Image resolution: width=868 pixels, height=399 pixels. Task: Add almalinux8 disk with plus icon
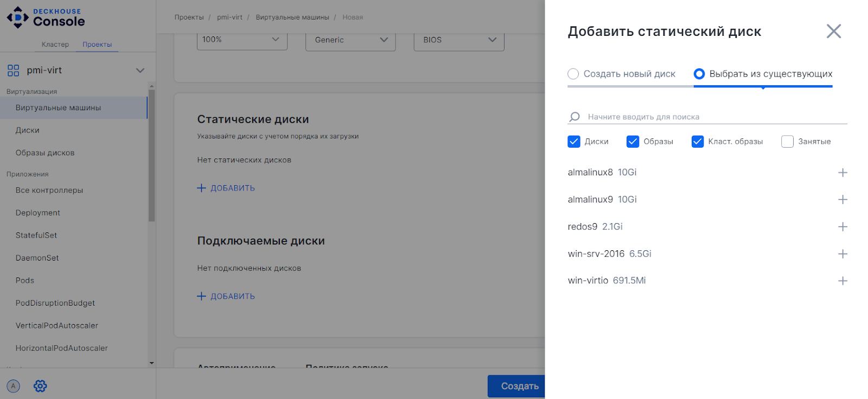[842, 173]
